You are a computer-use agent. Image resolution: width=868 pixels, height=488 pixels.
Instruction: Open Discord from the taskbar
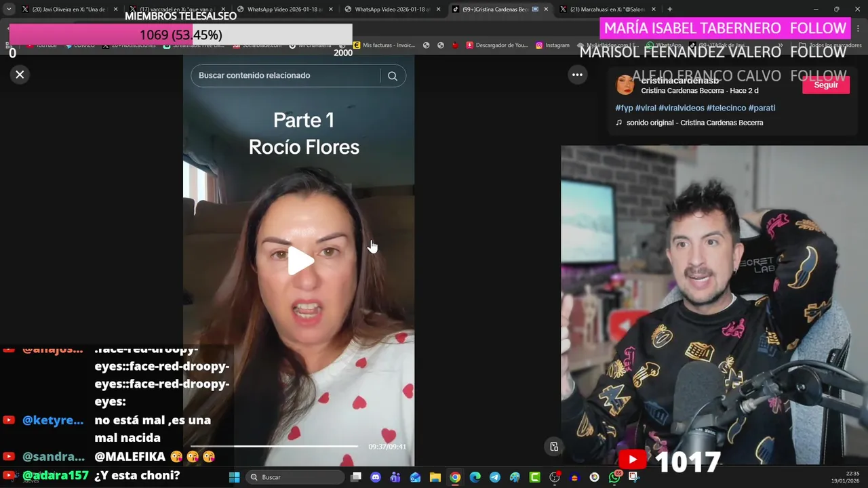(x=376, y=477)
